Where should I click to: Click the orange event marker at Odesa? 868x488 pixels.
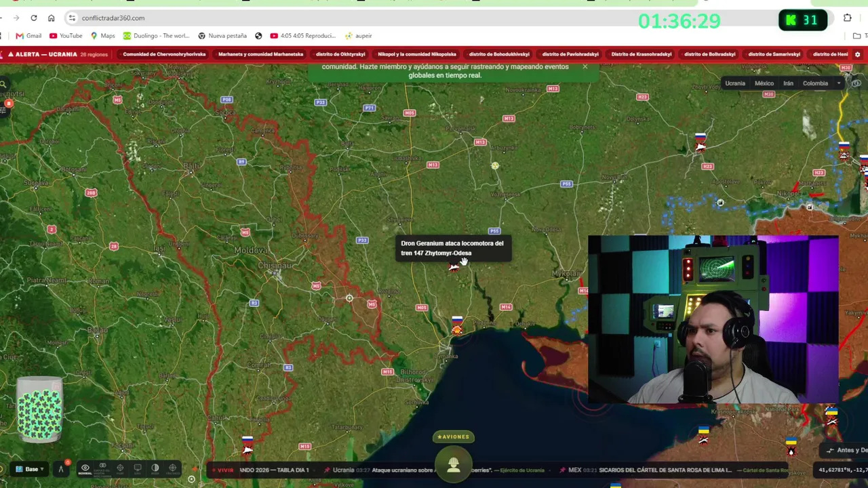(x=457, y=329)
